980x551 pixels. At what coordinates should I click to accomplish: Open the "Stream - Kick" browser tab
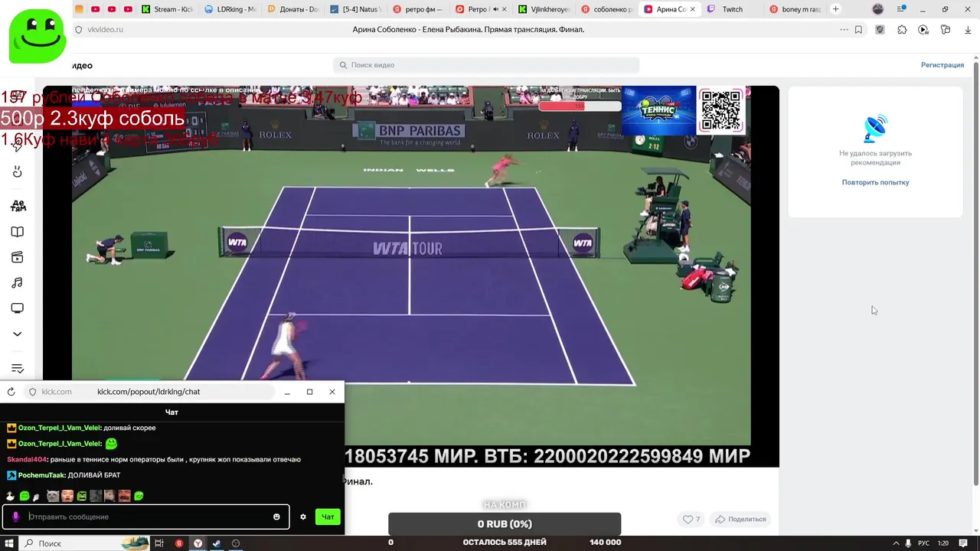point(167,9)
